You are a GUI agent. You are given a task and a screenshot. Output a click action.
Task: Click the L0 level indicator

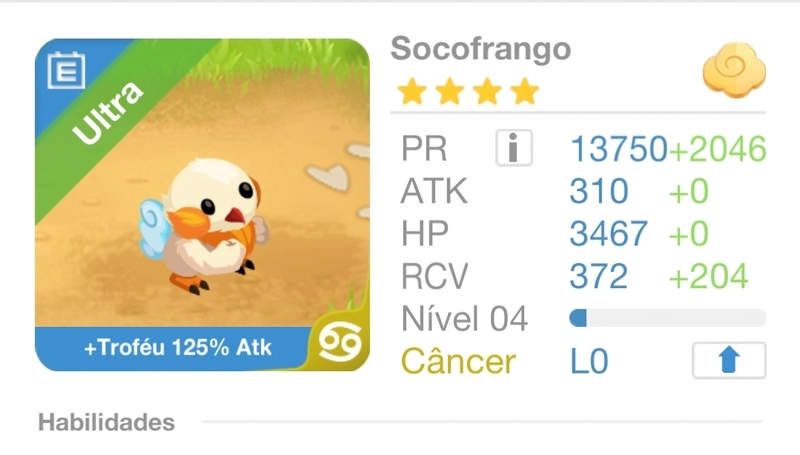tap(589, 361)
